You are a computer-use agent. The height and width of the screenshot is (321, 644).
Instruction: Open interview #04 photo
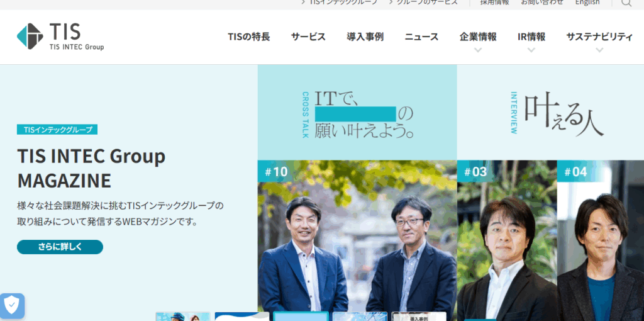(601, 240)
